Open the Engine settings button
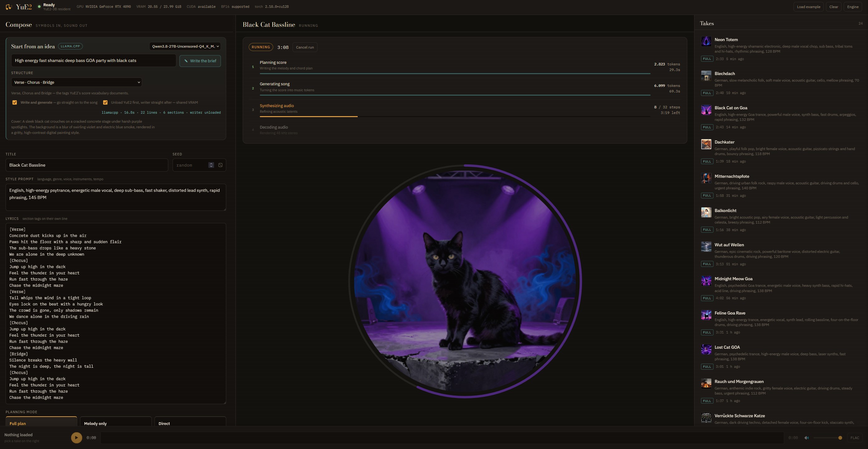868x449 pixels. pos(852,7)
